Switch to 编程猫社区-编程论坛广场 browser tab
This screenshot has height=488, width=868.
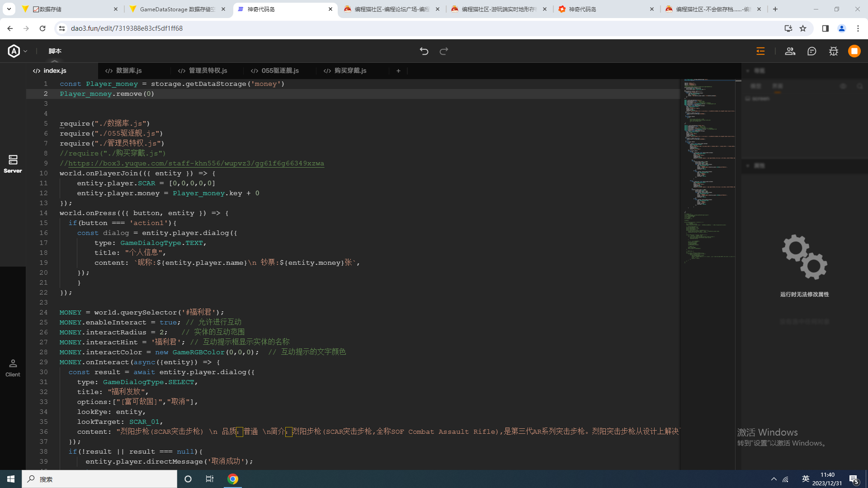(392, 9)
